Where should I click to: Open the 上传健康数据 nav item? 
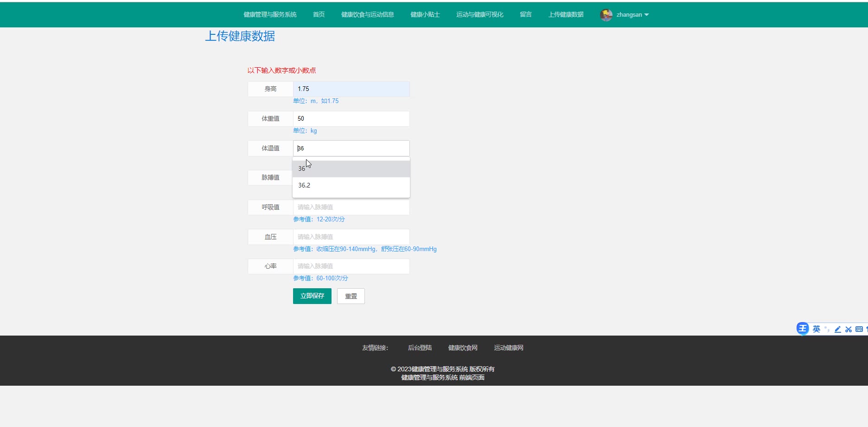(x=566, y=15)
